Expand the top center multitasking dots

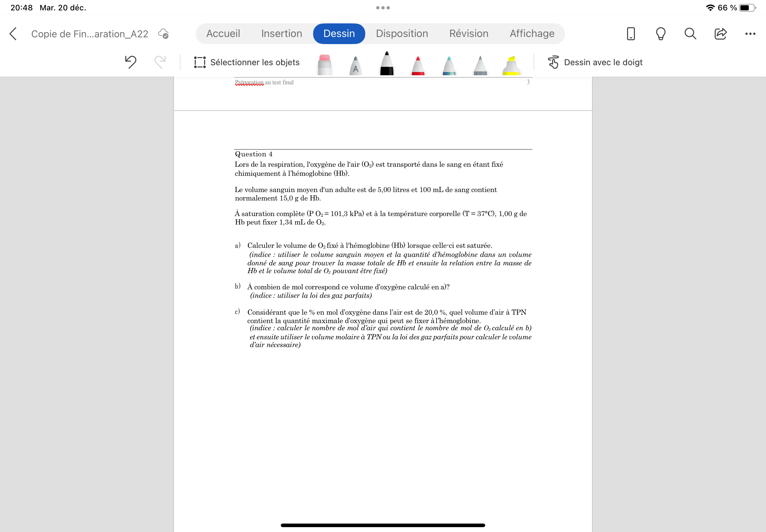pyautogui.click(x=383, y=8)
